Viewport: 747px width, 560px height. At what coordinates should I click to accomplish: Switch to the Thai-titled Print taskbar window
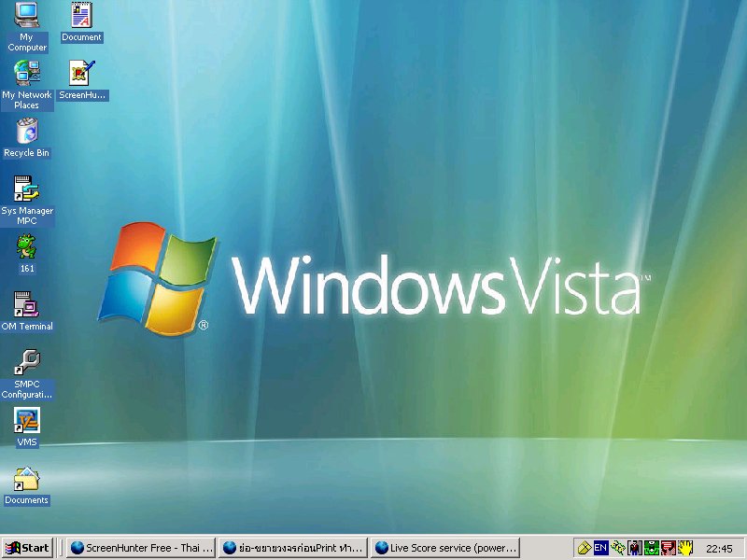point(293,548)
